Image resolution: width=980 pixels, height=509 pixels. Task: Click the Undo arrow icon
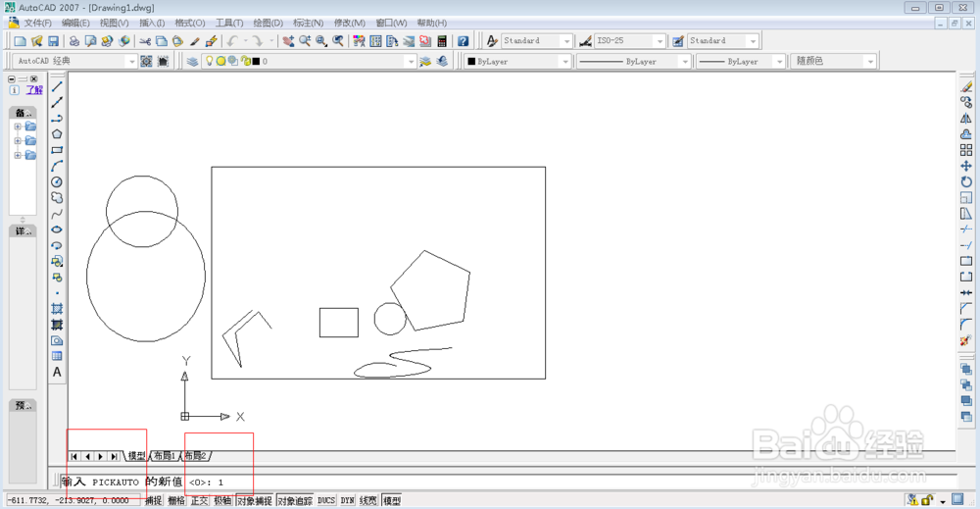coord(232,41)
